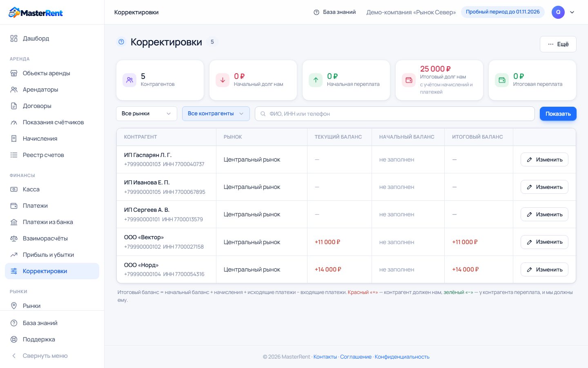The image size is (588, 368).
Task: Click Изменить for ООО «Норд»
Action: (x=544, y=269)
